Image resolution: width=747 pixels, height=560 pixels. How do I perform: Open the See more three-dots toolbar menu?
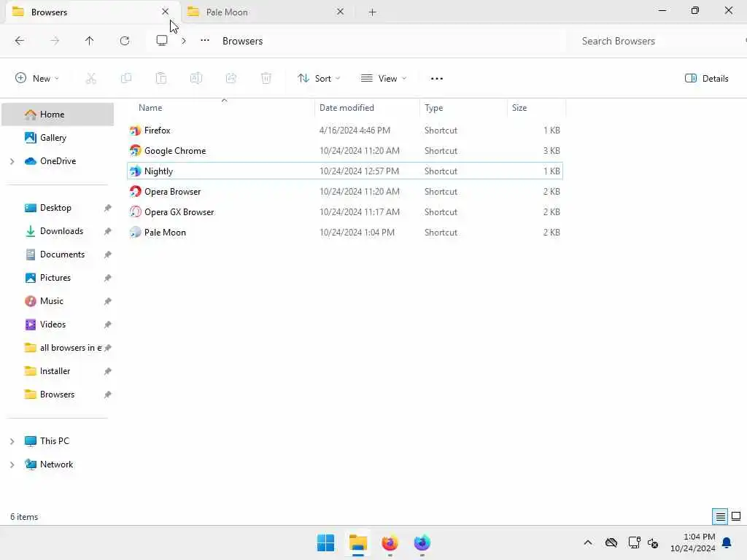[x=437, y=79]
